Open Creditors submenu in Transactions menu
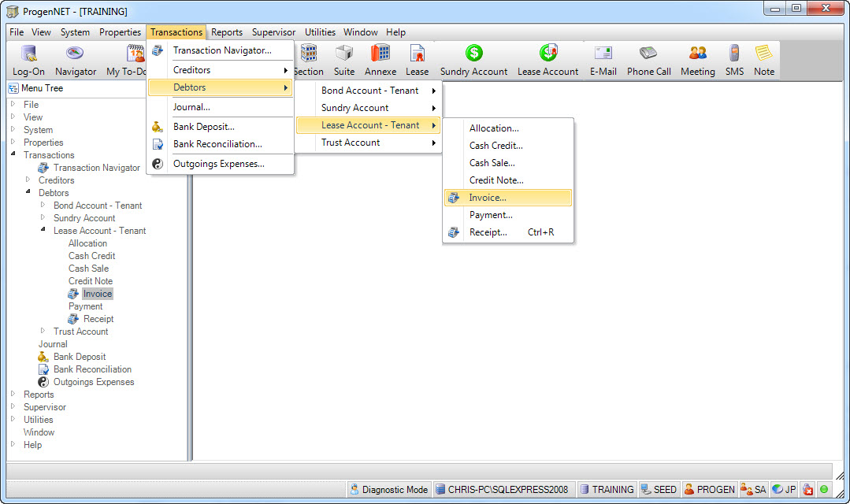Viewport: 850px width, 504px height. [220, 70]
